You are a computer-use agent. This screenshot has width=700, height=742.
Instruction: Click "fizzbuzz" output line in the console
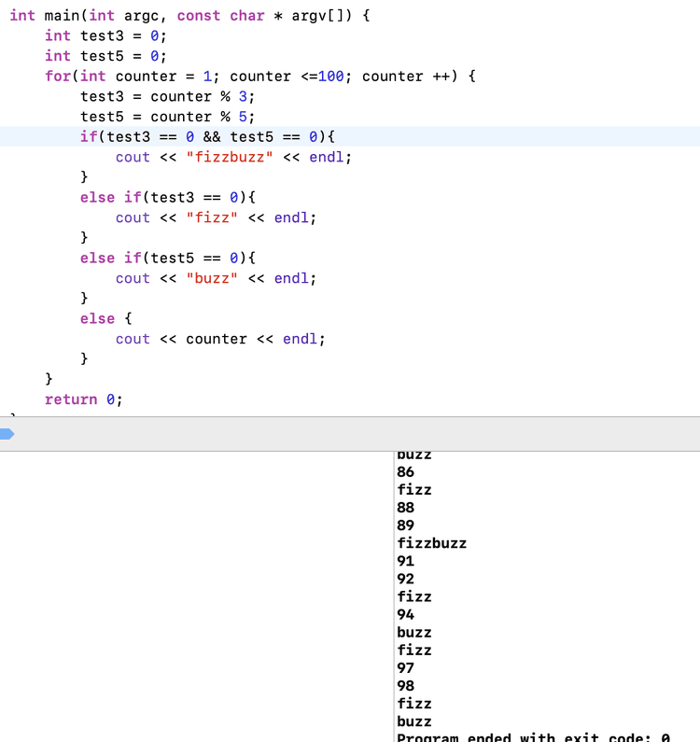431,543
